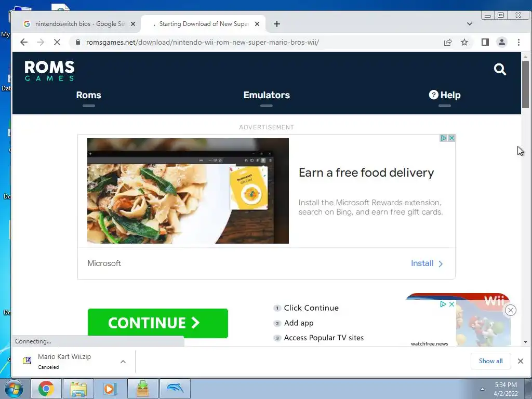Screen dimensions: 532x399
Task: Show all downloads
Action: [490, 361]
